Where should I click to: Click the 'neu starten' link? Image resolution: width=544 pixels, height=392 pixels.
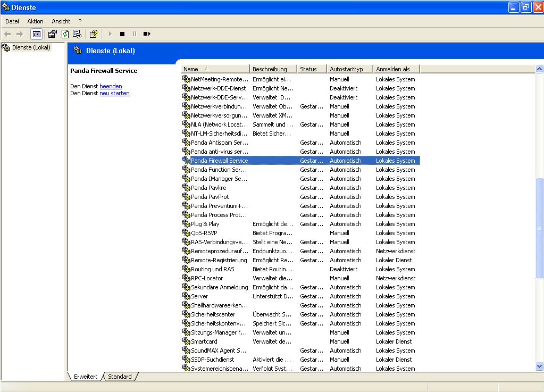(114, 94)
